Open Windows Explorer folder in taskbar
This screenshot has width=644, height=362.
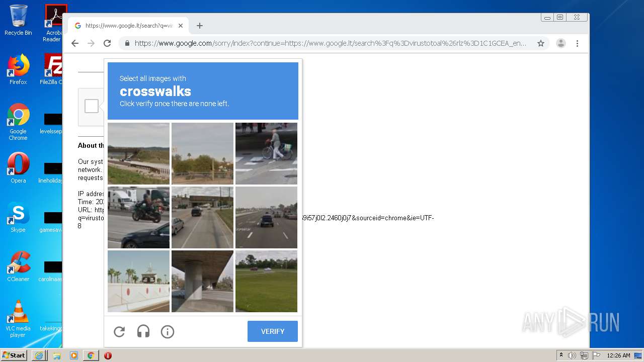coord(57,355)
